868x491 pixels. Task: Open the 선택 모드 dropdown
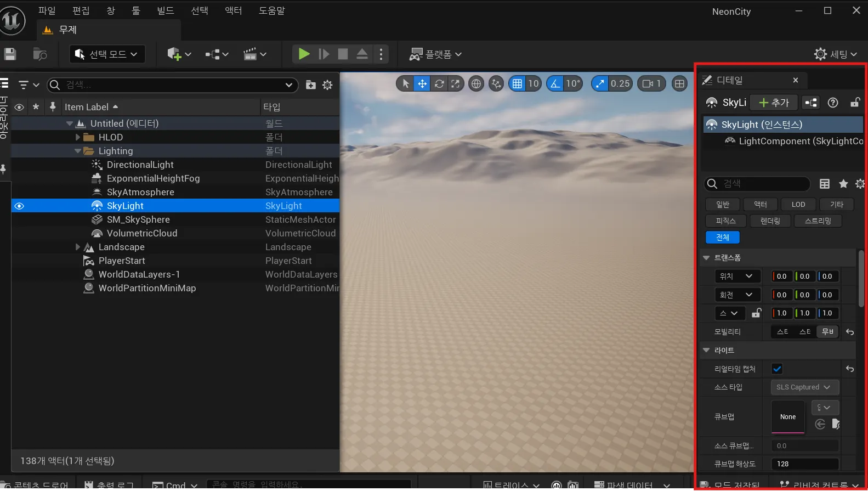tap(107, 54)
